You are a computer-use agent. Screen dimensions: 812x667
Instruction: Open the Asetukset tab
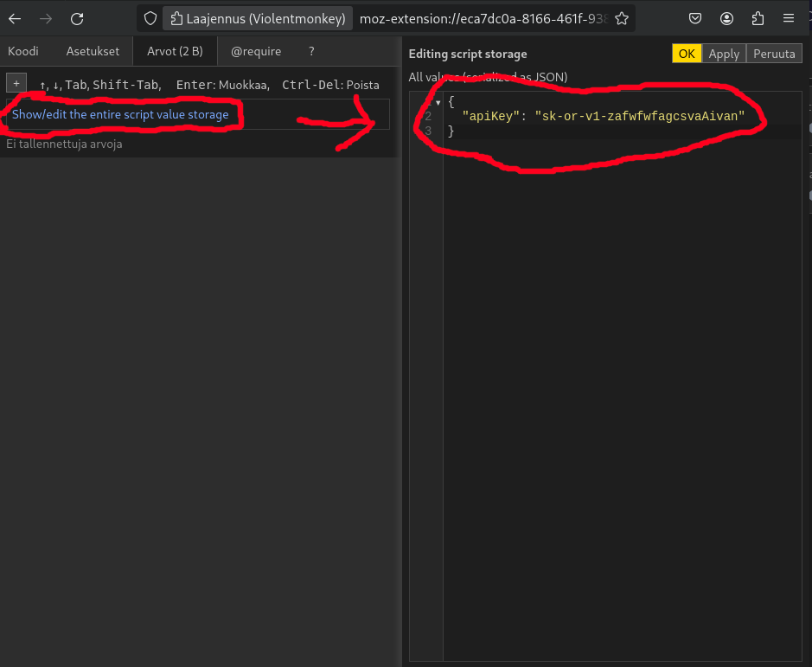point(93,51)
